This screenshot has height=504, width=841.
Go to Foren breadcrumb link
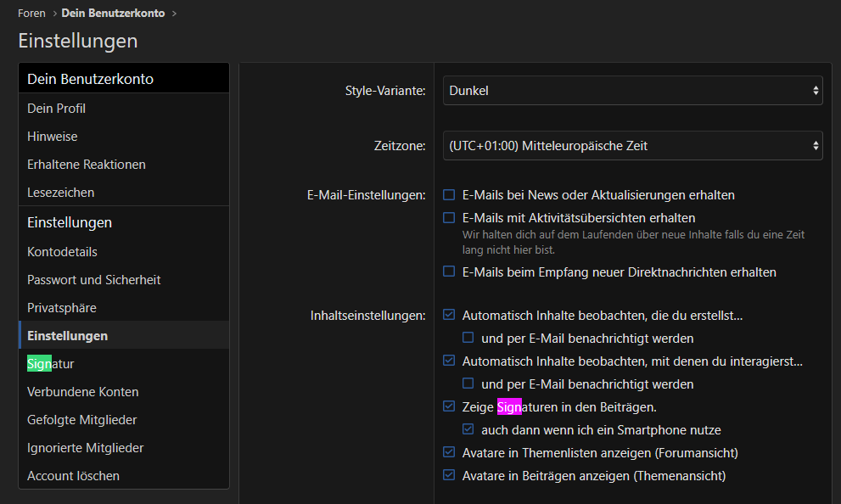point(31,14)
